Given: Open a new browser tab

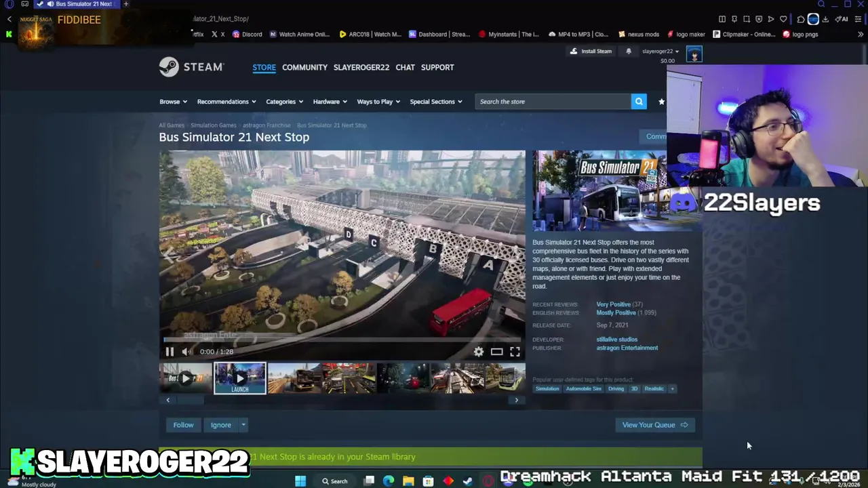Looking at the screenshot, I should 125,4.
